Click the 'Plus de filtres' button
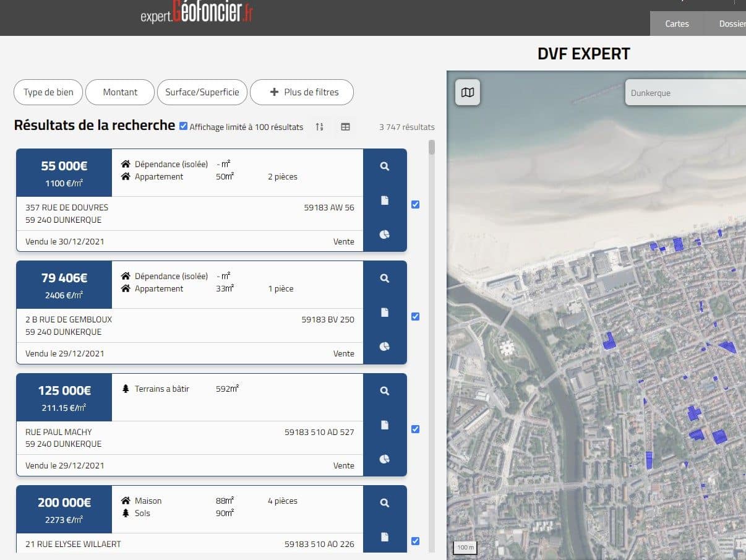This screenshot has height=560, width=746. click(x=302, y=92)
